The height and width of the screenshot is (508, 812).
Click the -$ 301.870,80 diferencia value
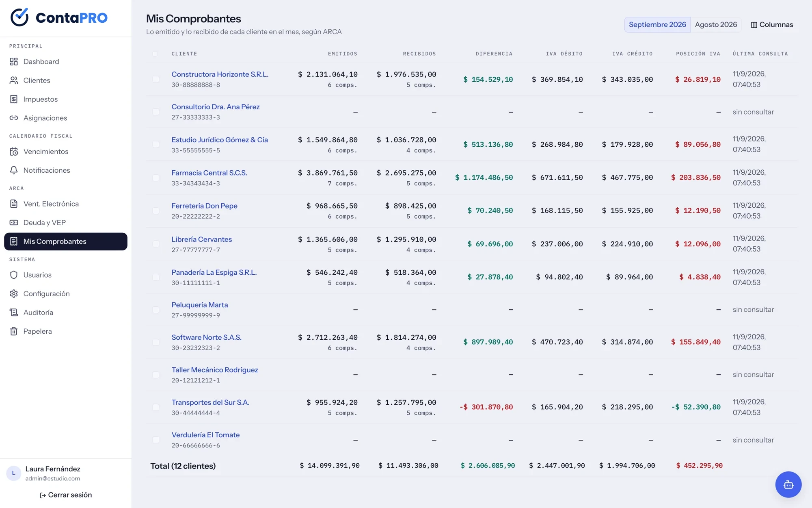pyautogui.click(x=486, y=407)
